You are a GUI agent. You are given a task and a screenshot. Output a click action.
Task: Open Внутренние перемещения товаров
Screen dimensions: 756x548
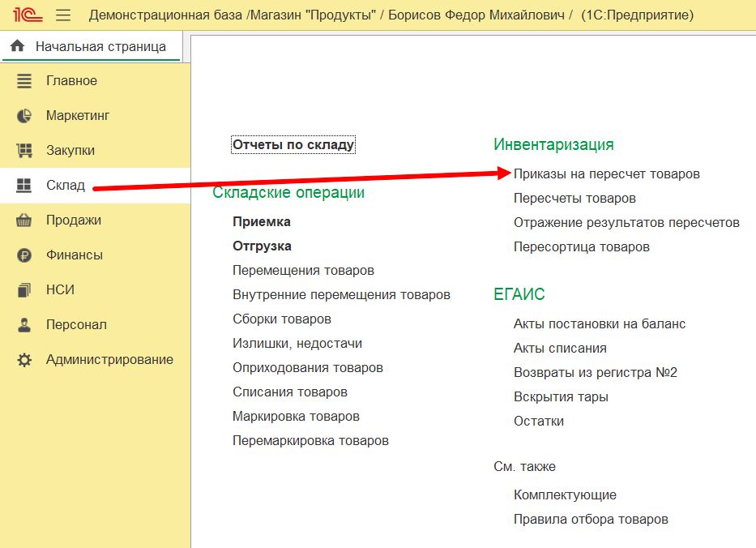[x=341, y=295]
